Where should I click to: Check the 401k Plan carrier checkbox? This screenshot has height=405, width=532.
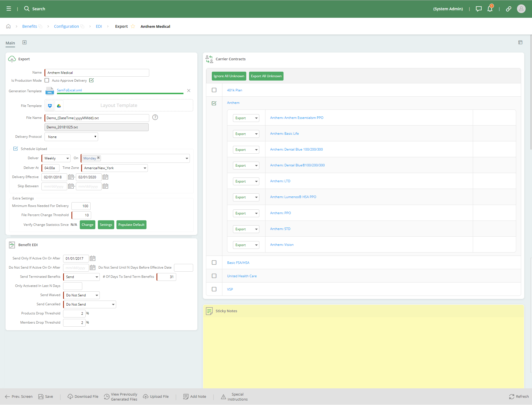point(214,90)
